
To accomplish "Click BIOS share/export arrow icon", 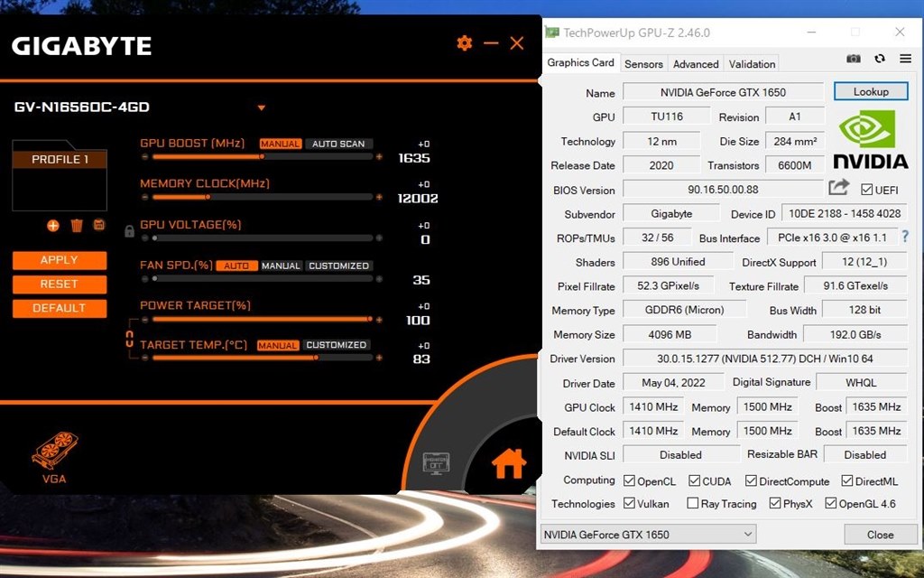I will (x=838, y=188).
